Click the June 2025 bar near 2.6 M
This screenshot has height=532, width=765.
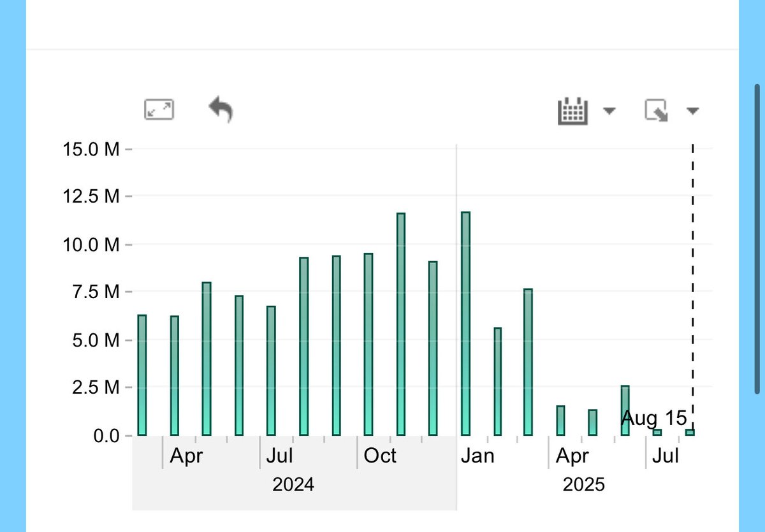pyautogui.click(x=625, y=410)
